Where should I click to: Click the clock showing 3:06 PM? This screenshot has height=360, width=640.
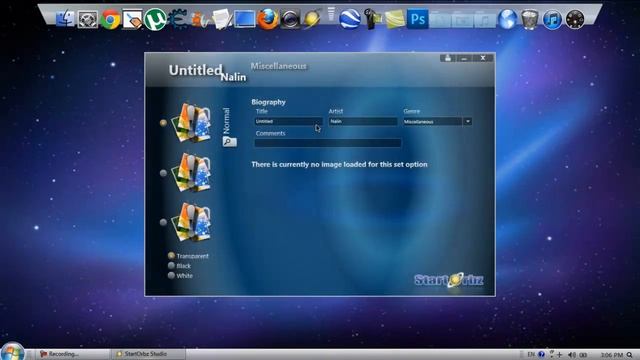611,355
